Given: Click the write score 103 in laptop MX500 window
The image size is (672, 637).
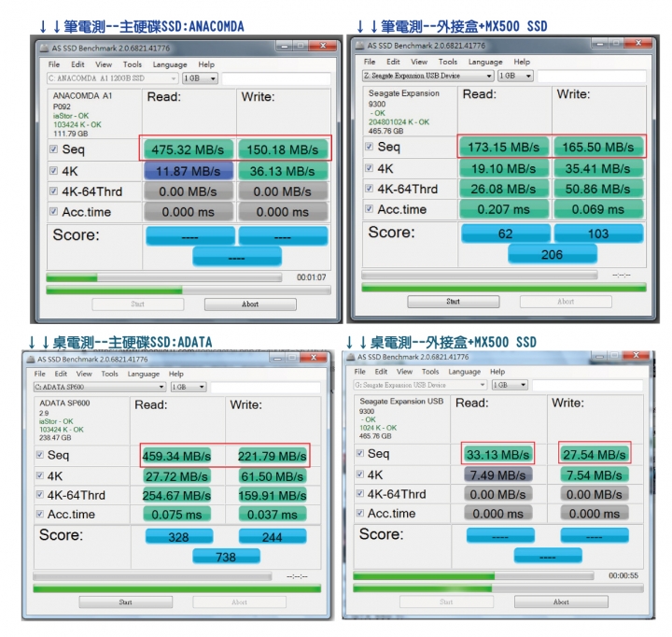Looking at the screenshot, I should pos(598,234).
